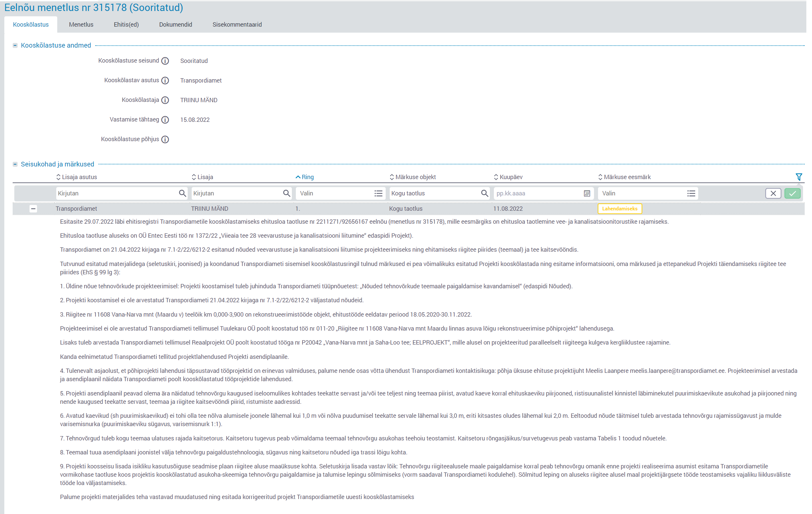Apply filter with green checkmark button
The image size is (812, 514).
point(792,193)
